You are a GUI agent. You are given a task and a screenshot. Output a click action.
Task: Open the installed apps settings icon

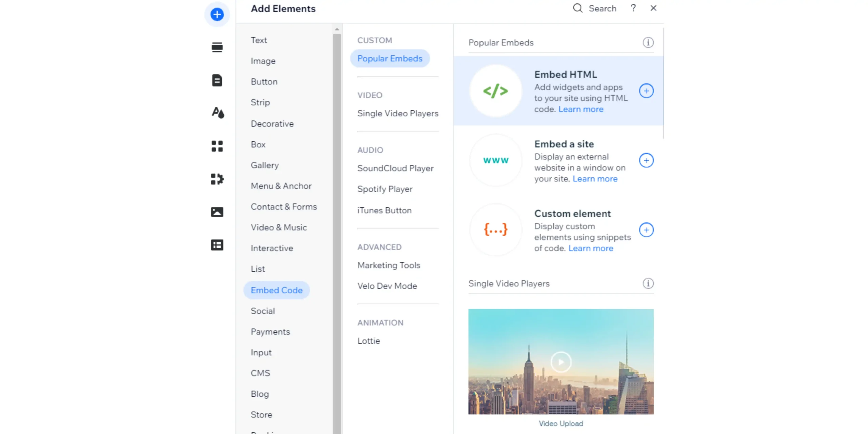tap(217, 179)
